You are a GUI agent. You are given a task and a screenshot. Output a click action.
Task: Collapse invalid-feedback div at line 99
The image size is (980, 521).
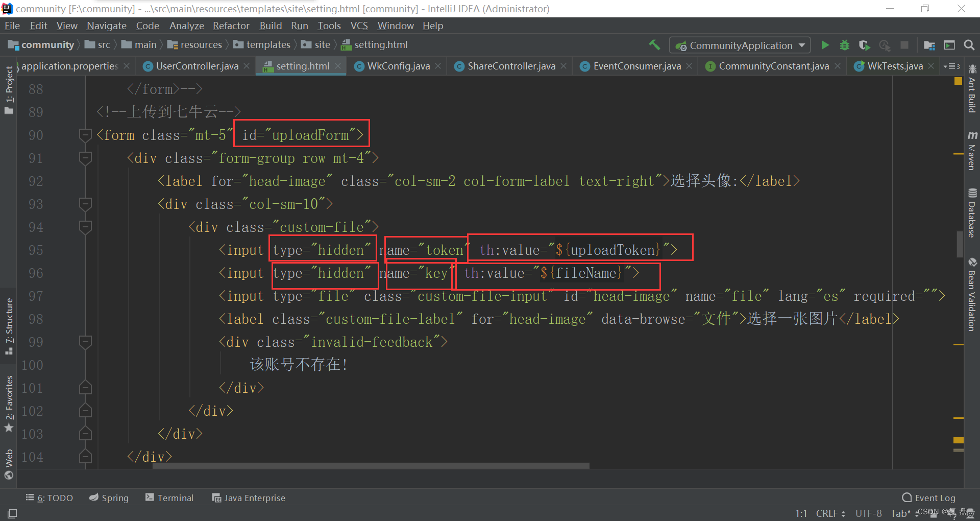click(85, 342)
